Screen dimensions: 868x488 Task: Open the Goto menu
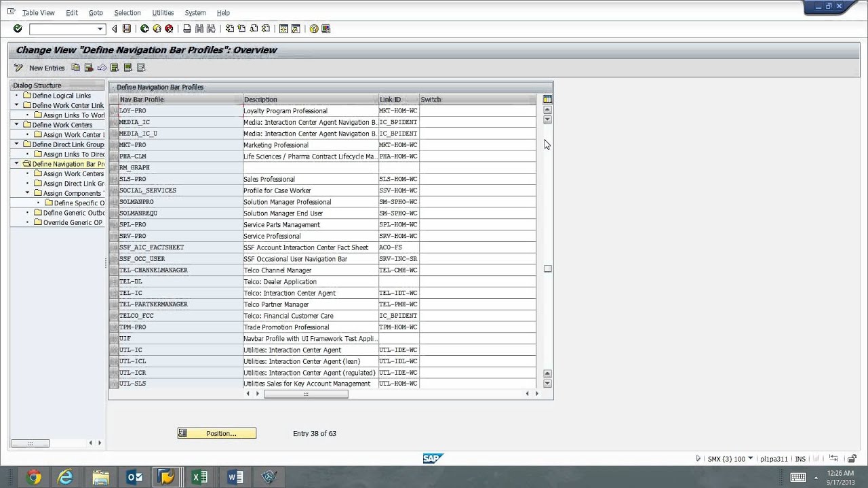point(96,13)
